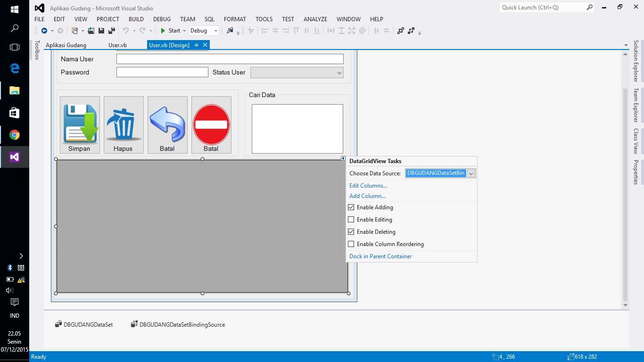Open the BUILD menu
The height and width of the screenshot is (362, 644).
point(136,19)
